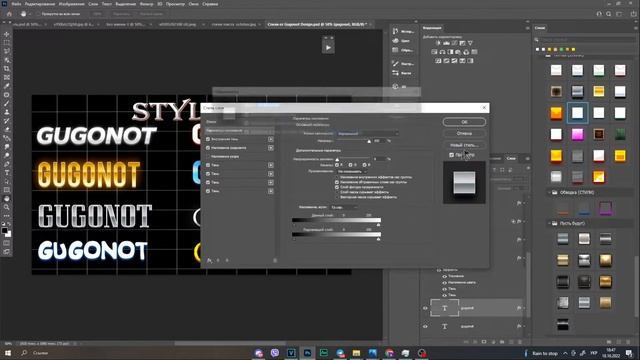Open the Brush settings panel icon

click(x=395, y=63)
